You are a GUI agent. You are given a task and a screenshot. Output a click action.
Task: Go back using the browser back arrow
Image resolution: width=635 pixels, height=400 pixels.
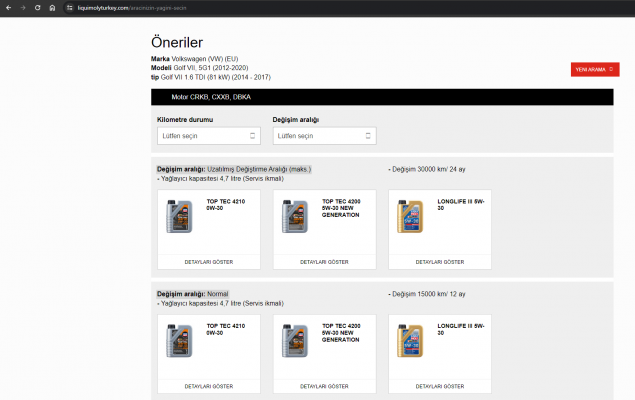click(9, 8)
